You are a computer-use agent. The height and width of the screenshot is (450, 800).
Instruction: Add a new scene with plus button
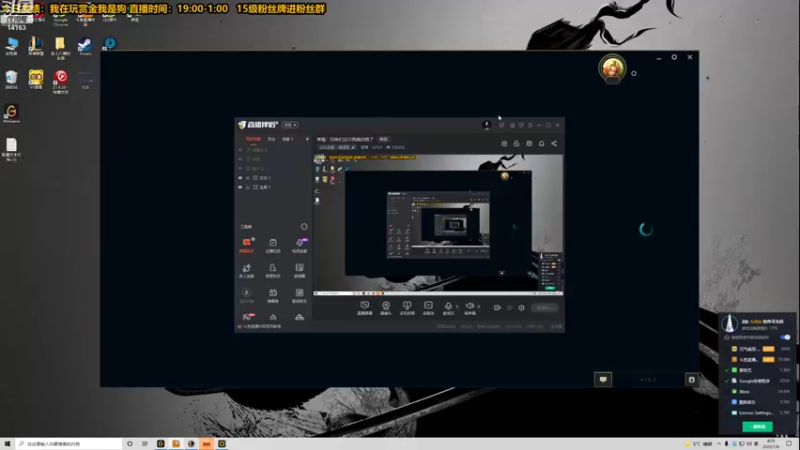pos(307,139)
